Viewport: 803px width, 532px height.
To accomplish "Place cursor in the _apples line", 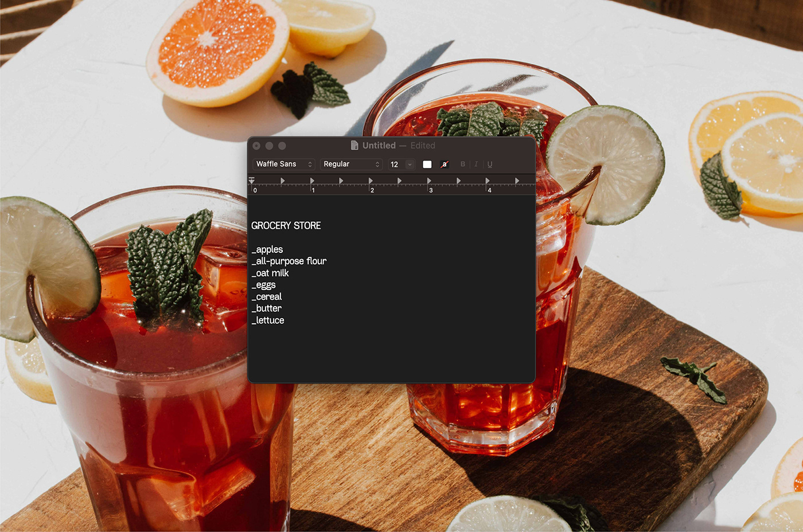I will [267, 249].
